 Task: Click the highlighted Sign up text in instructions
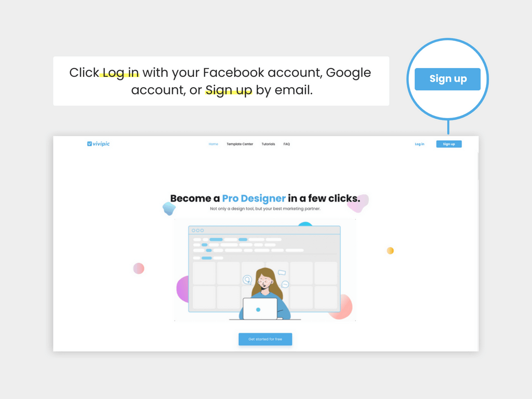[229, 90]
